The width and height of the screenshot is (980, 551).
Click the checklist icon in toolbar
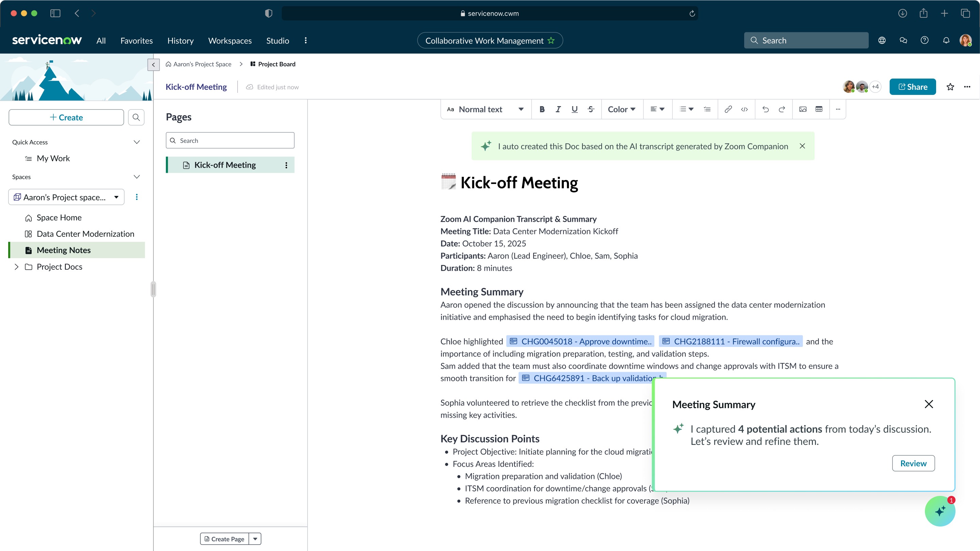707,110
